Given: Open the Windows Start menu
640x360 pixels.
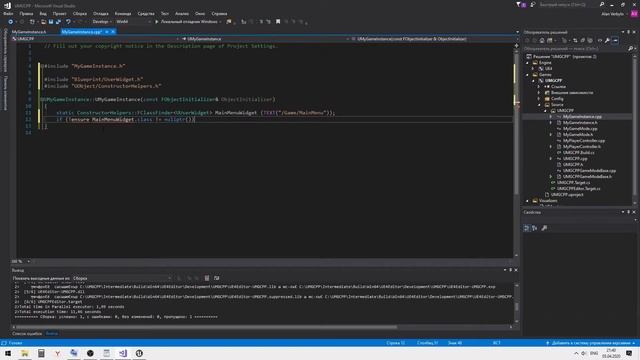Looking at the screenshot, I should click(x=8, y=353).
